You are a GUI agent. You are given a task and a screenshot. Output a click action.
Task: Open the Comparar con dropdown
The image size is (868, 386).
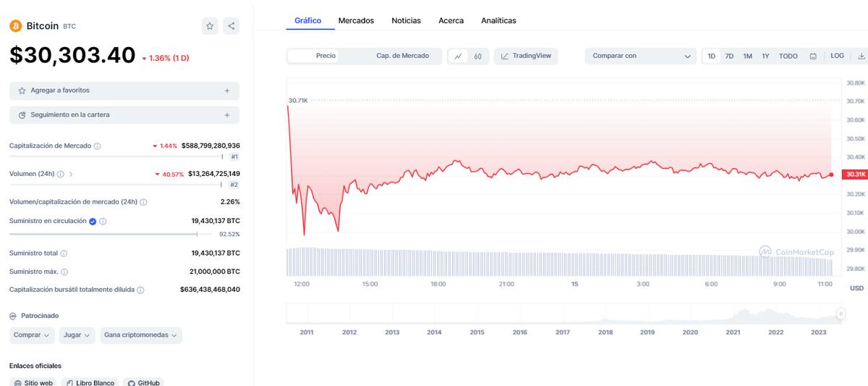click(641, 56)
